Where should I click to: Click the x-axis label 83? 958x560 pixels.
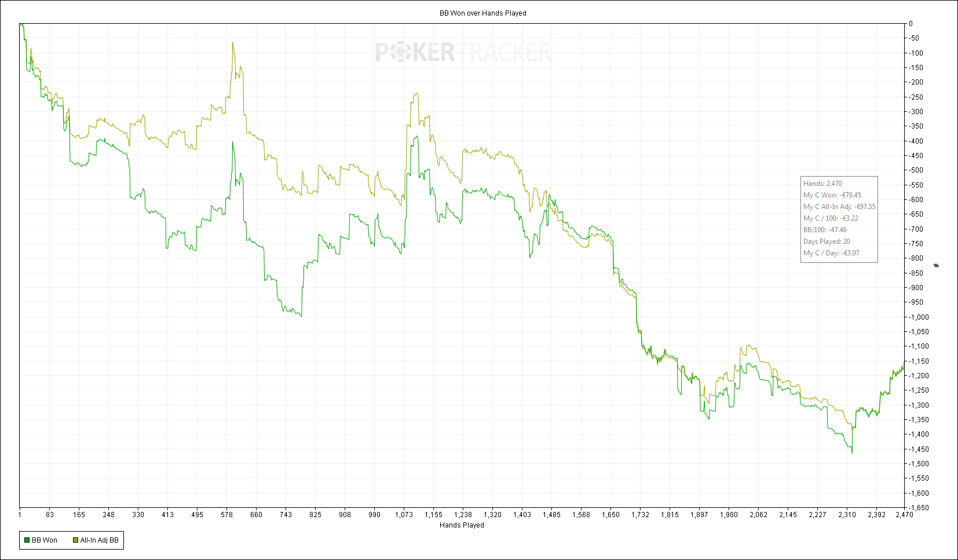pyautogui.click(x=50, y=515)
